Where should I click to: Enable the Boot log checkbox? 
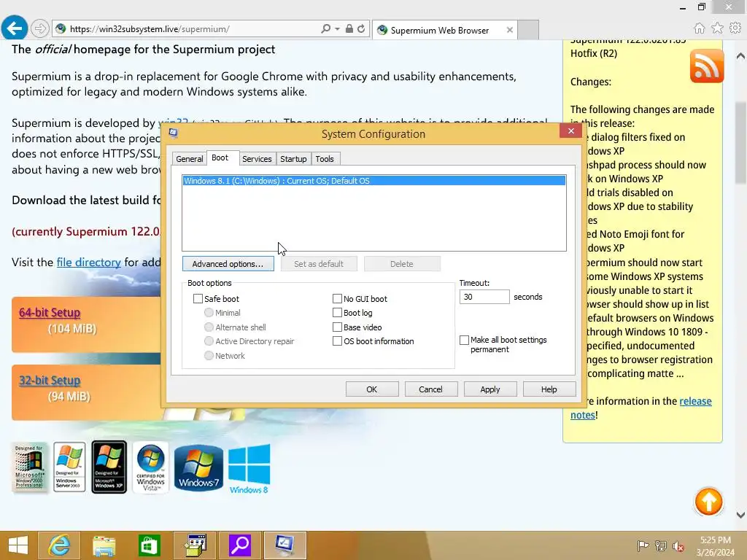pyautogui.click(x=337, y=313)
